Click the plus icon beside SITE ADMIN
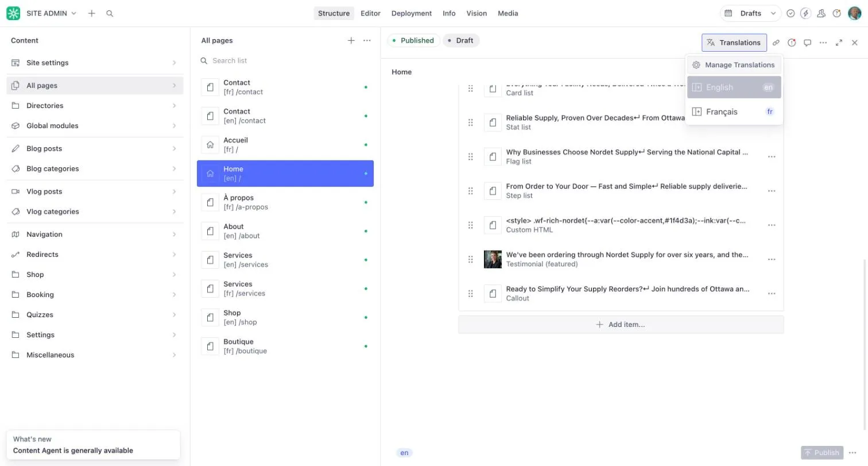 pyautogui.click(x=91, y=13)
